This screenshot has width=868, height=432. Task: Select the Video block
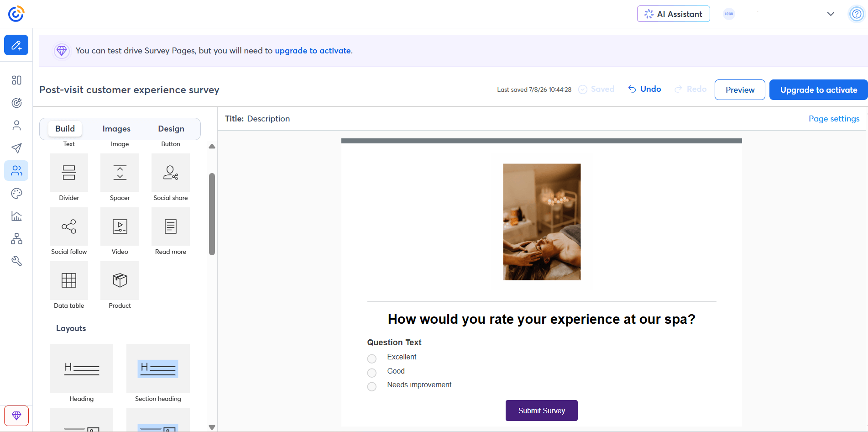pos(120,227)
